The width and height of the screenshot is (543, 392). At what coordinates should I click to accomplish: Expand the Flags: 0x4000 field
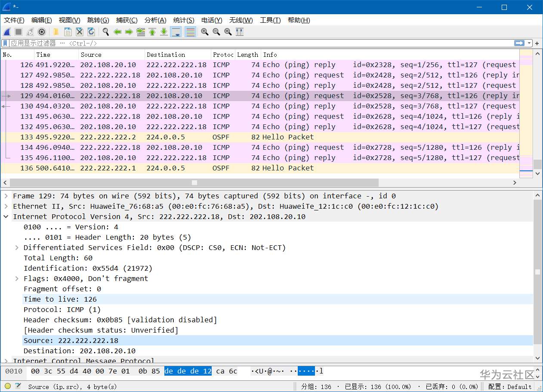coord(17,278)
